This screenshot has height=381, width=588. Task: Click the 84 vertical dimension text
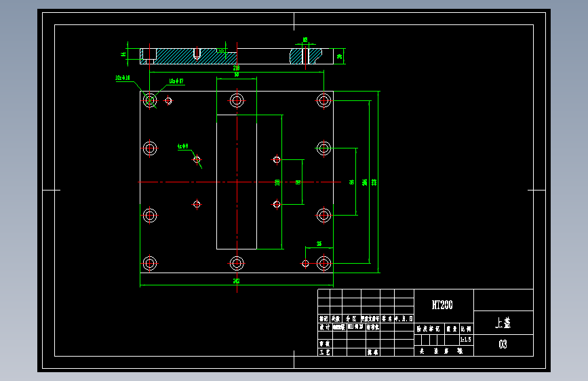(x=352, y=182)
